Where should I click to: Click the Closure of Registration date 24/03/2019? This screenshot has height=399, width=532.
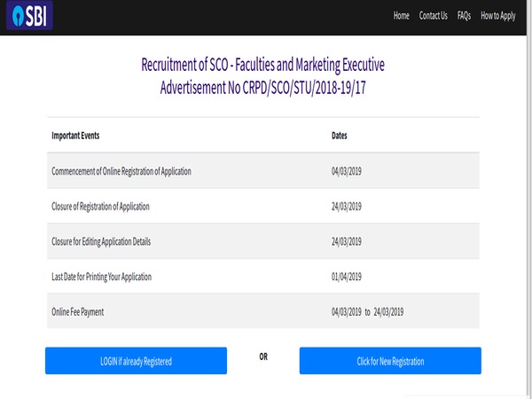pyautogui.click(x=347, y=206)
